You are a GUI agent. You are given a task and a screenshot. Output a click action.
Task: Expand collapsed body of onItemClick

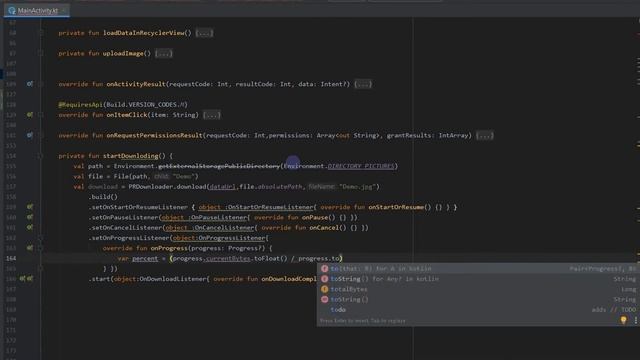[211, 115]
